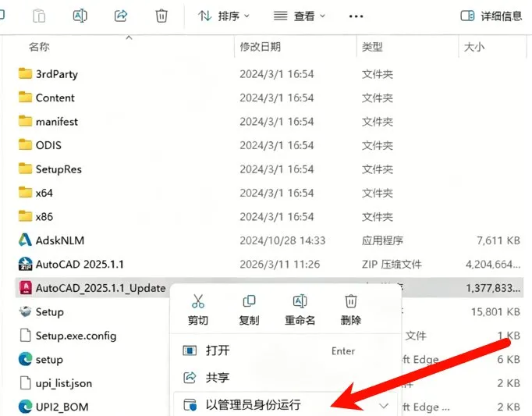This screenshot has width=532, height=416.
Task: Click the Content folder name
Action: [x=55, y=98]
